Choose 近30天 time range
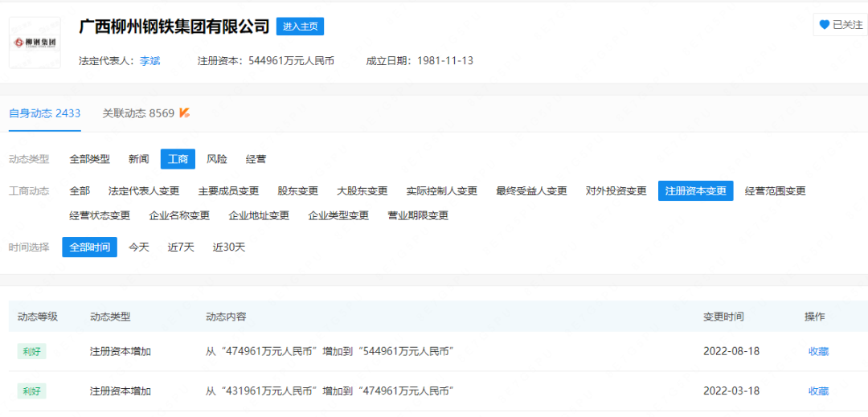 pos(229,247)
